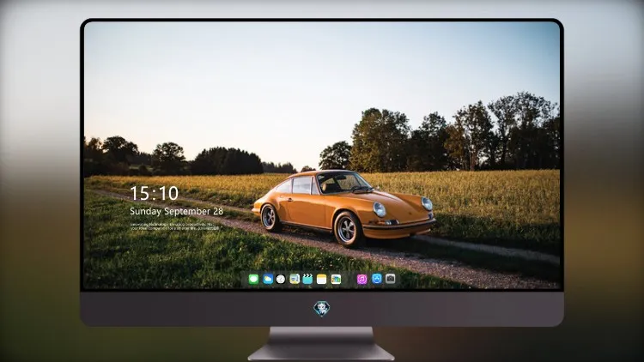Viewport: 644px width, 362px height.
Task: Open the Maps app in dock
Action: [x=295, y=279]
